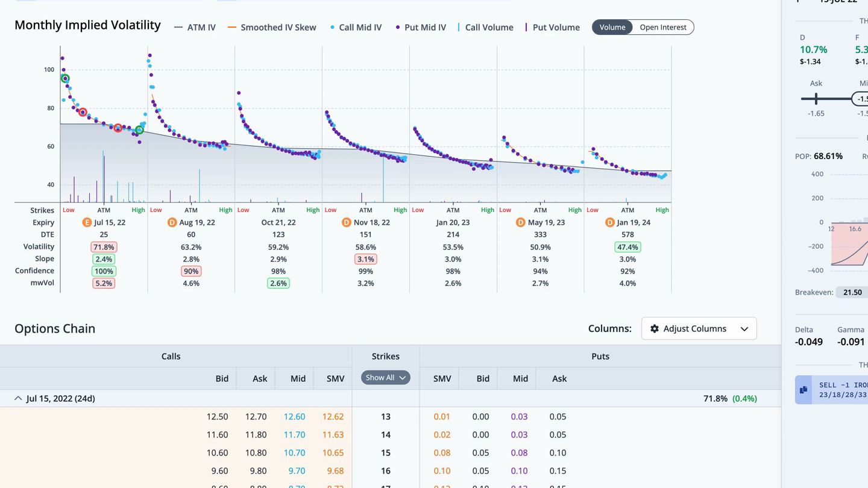
Task: Select the green circled marker at Jul 15 High strikes
Action: 139,130
